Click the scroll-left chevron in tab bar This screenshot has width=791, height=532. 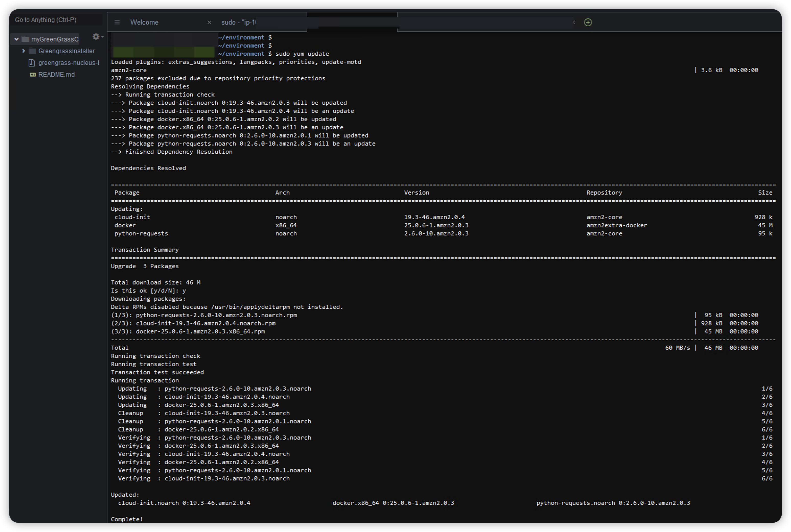[x=574, y=22]
